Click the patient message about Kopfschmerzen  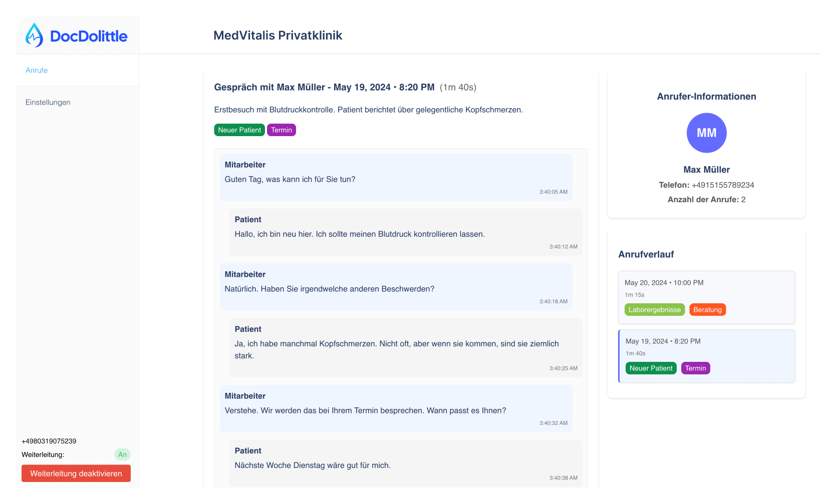click(x=406, y=348)
